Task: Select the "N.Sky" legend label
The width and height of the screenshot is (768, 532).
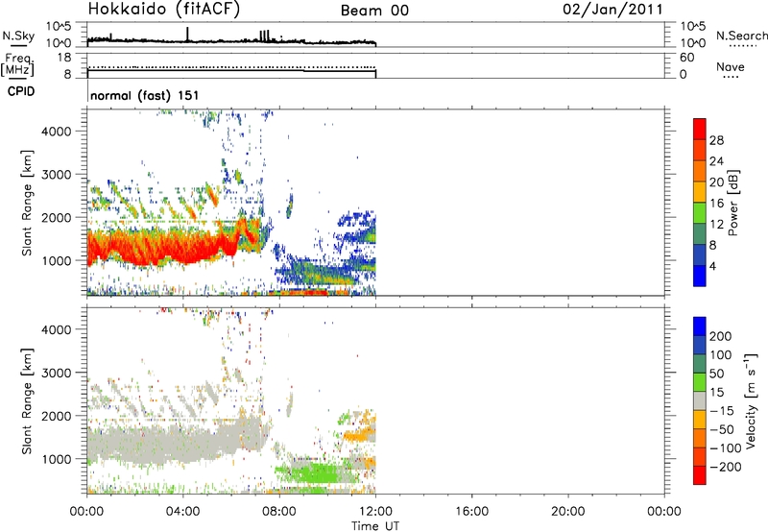Action: pyautogui.click(x=18, y=36)
